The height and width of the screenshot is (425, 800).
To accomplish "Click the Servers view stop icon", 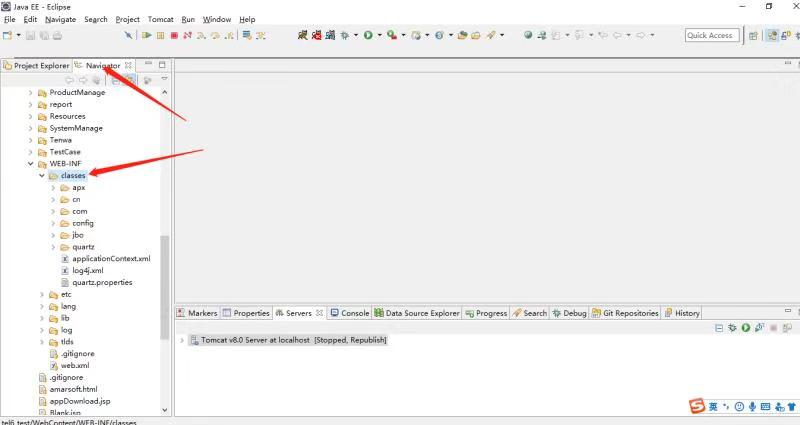I will (x=773, y=328).
